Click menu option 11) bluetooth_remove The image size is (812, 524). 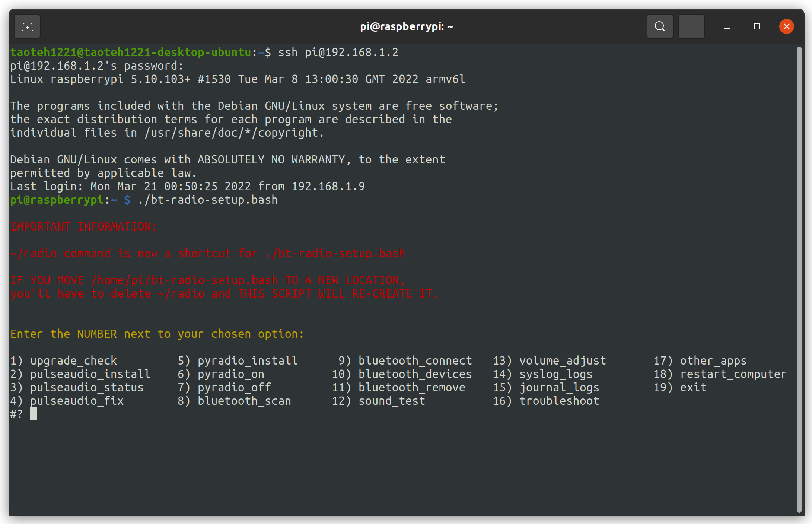398,387
